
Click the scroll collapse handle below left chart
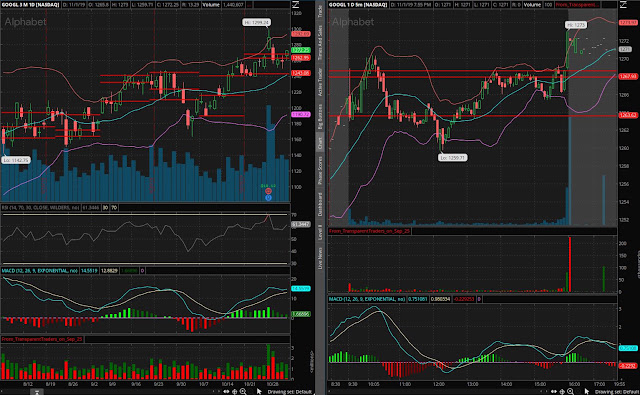[37, 392]
